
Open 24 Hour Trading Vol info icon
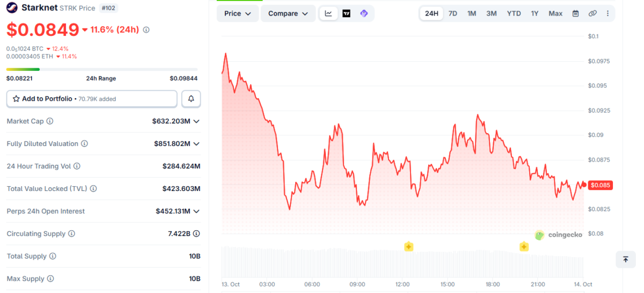point(77,166)
